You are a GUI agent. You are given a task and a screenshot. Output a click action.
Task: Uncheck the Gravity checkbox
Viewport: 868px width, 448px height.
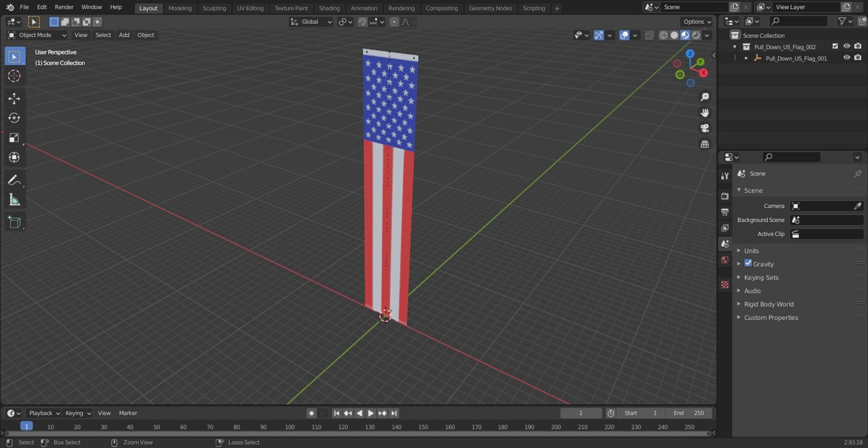coord(748,263)
